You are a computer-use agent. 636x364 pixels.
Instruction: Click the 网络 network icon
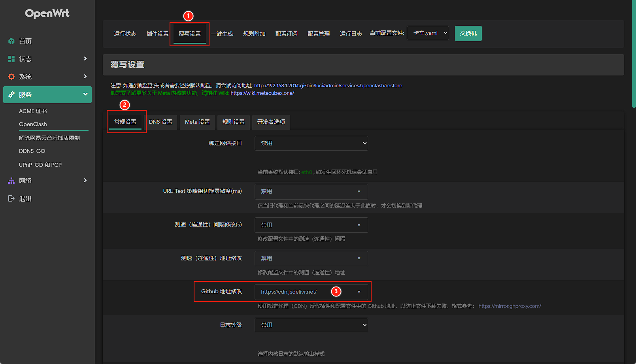[11, 181]
